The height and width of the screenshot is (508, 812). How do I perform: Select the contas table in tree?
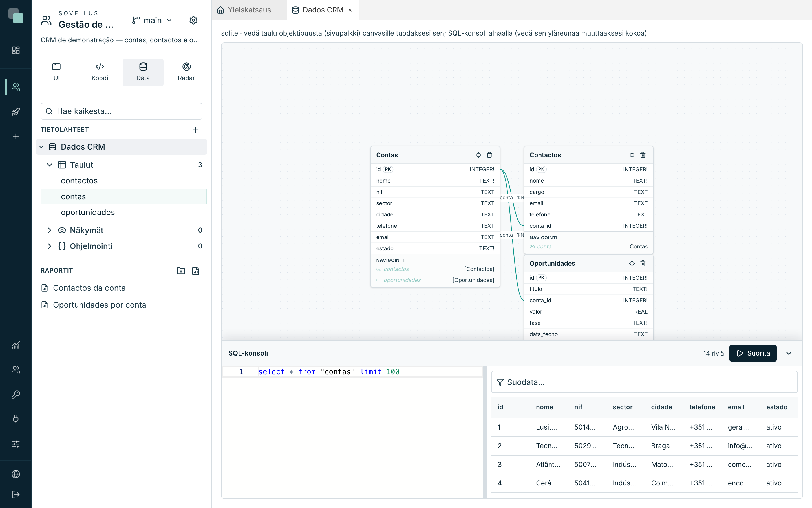tap(123, 196)
